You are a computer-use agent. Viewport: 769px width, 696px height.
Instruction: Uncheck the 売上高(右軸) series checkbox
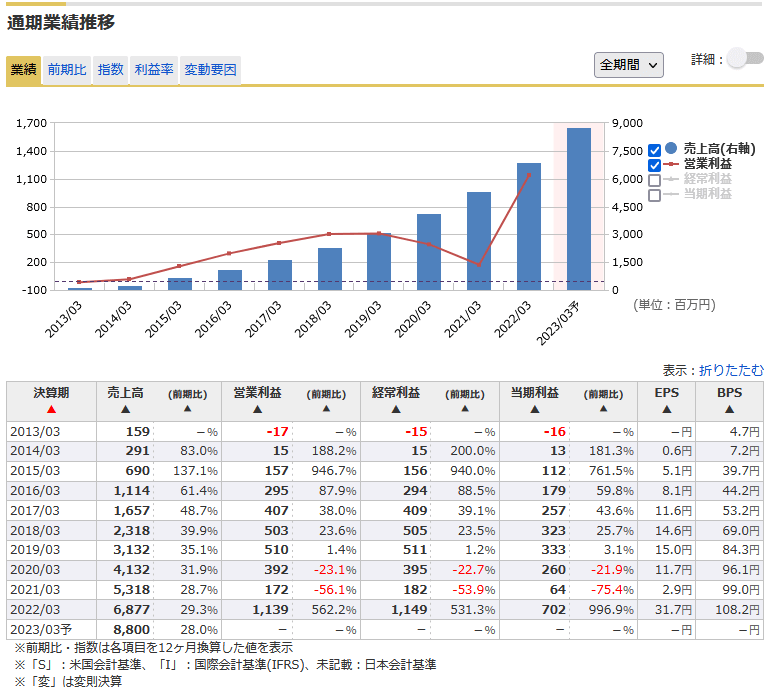pos(655,149)
